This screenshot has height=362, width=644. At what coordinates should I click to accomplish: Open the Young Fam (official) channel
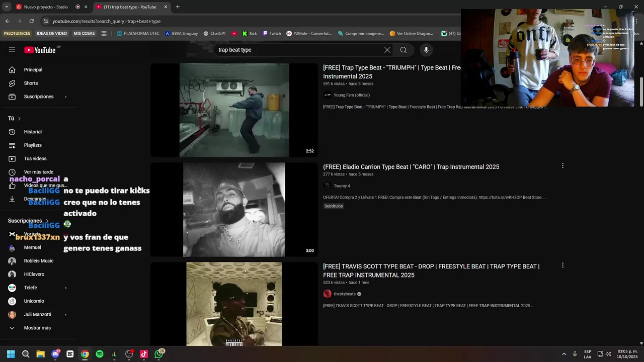coord(351,95)
